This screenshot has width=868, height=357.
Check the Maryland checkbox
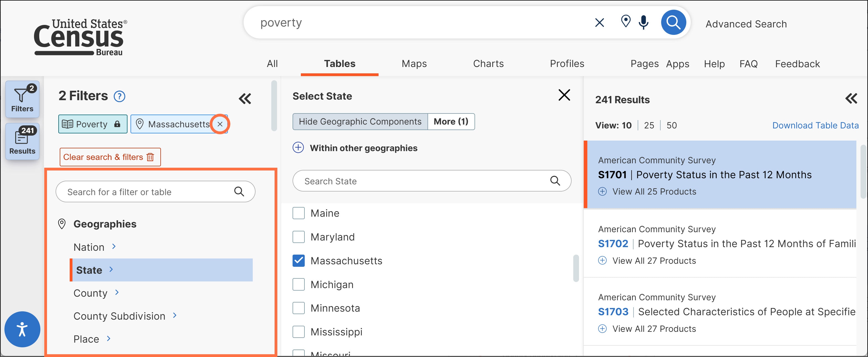299,237
